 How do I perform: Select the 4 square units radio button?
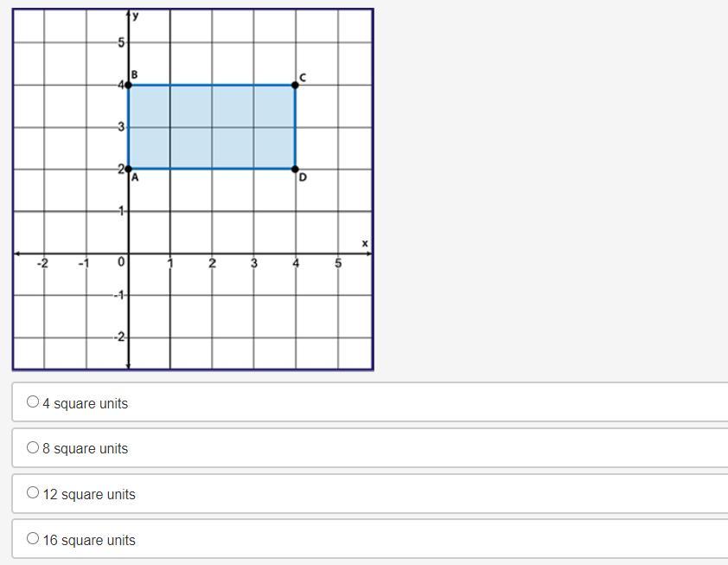[x=33, y=401]
